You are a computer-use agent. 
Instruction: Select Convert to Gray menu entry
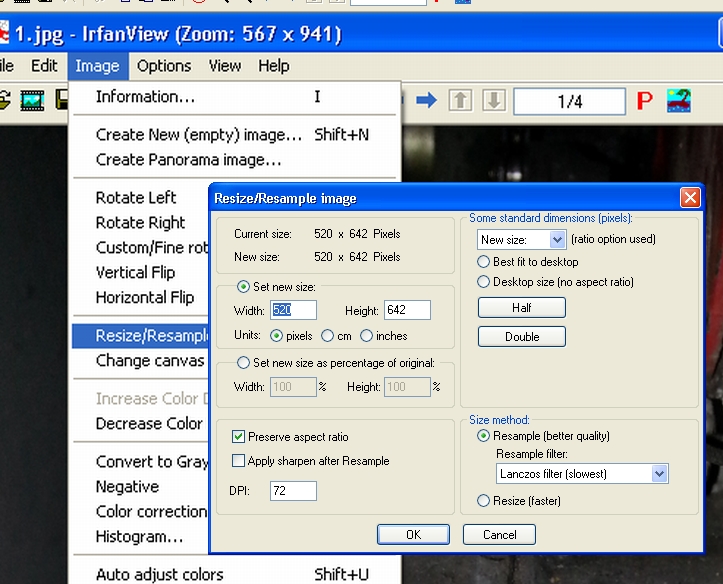click(140, 461)
